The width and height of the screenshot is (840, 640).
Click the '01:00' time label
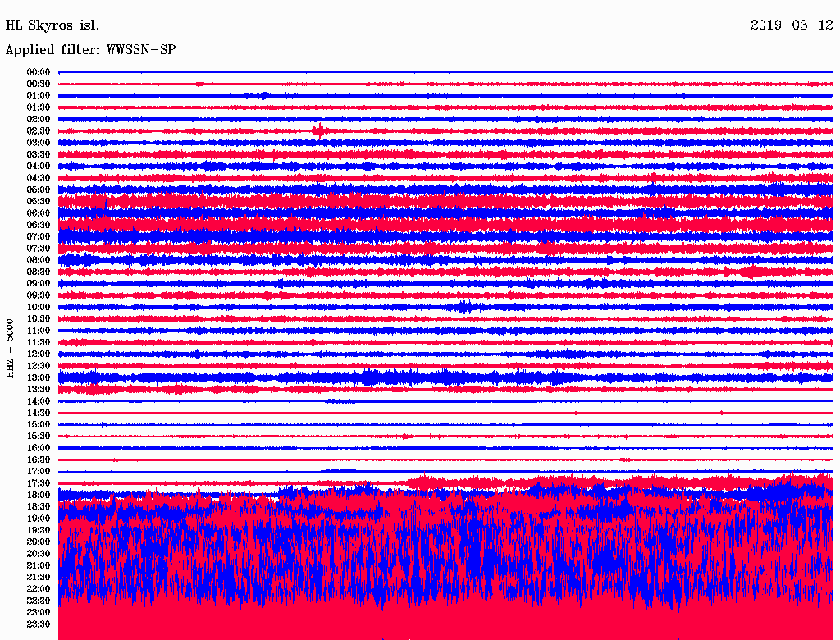(39, 95)
